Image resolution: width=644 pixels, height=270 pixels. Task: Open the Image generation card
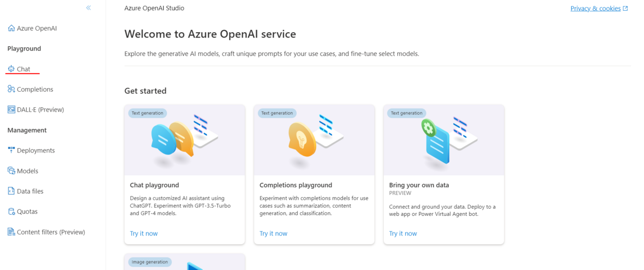[185, 262]
